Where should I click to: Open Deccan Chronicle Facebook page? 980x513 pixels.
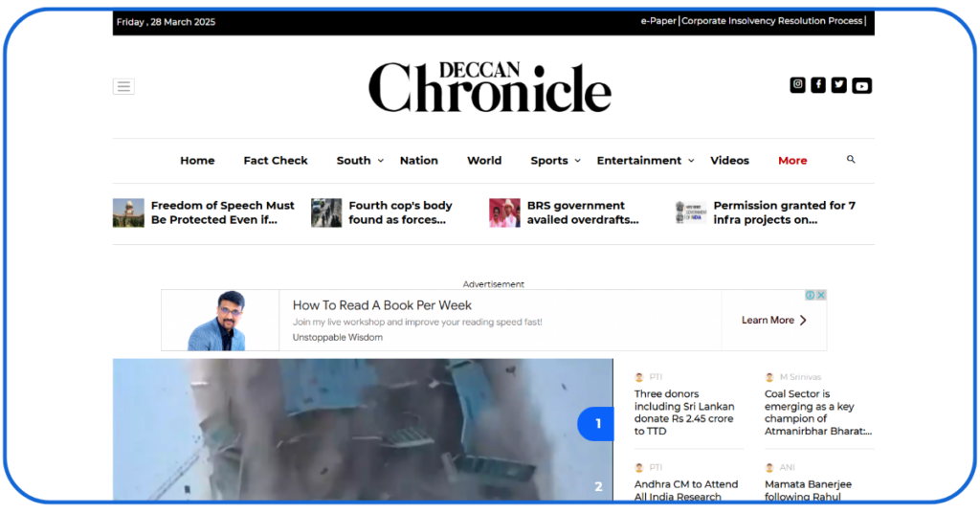pos(818,85)
